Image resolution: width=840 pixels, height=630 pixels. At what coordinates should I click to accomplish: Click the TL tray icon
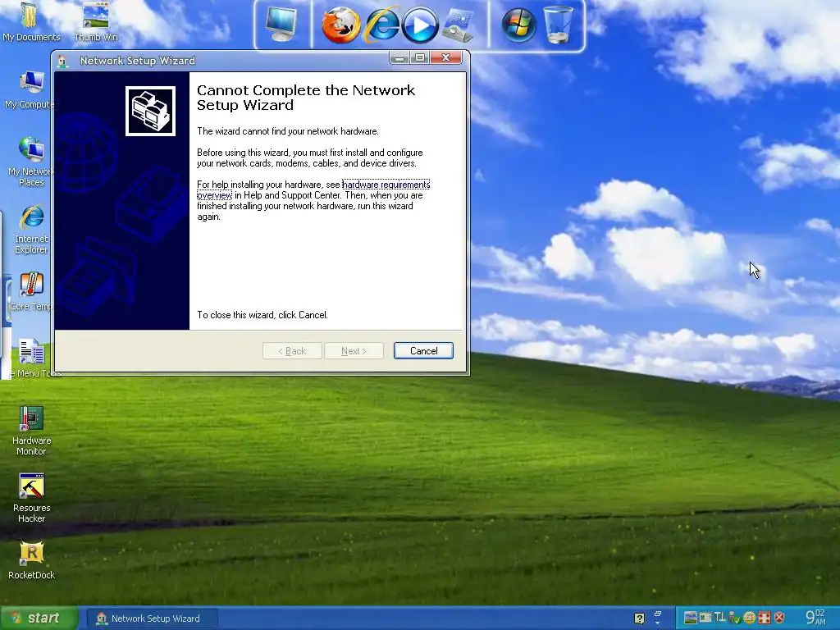point(720,617)
